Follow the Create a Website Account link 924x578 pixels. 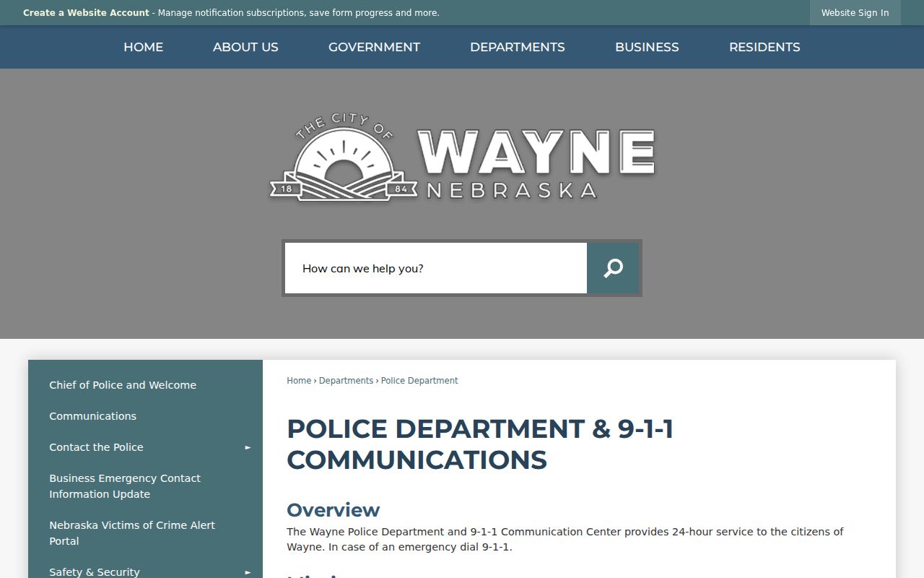point(86,13)
